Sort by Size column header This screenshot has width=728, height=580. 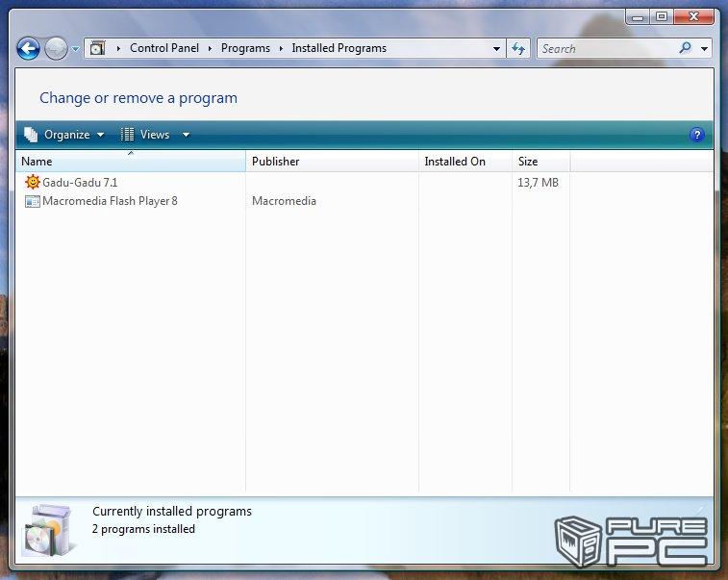coord(540,162)
